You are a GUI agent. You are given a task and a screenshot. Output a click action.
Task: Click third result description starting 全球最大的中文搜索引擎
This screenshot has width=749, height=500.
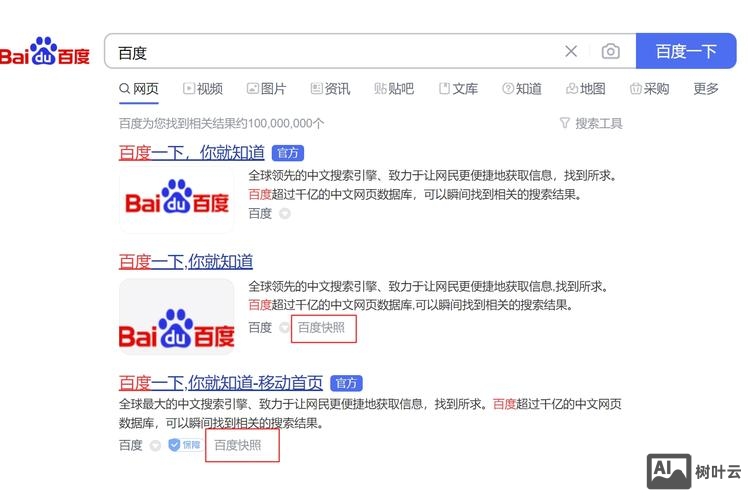click(370, 414)
